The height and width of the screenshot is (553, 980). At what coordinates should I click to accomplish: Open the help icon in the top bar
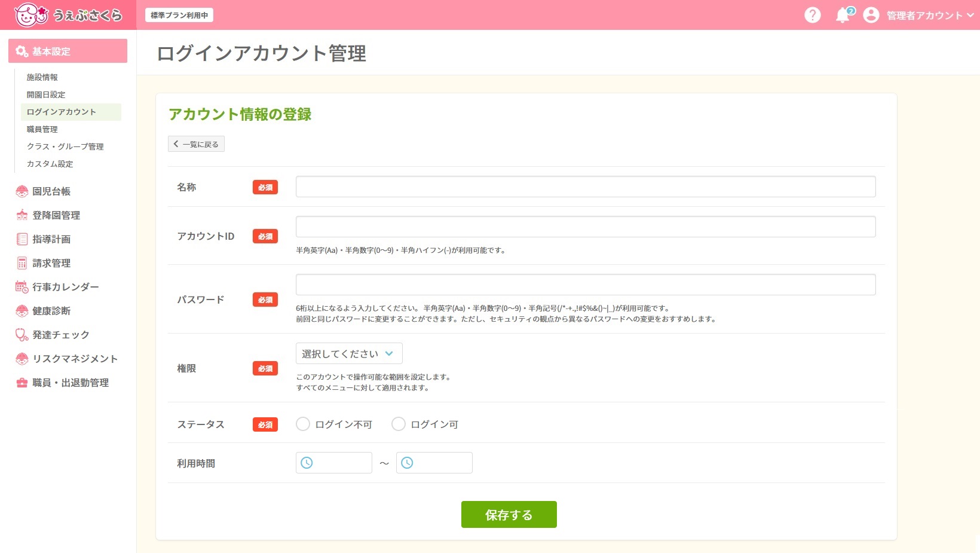pyautogui.click(x=813, y=15)
